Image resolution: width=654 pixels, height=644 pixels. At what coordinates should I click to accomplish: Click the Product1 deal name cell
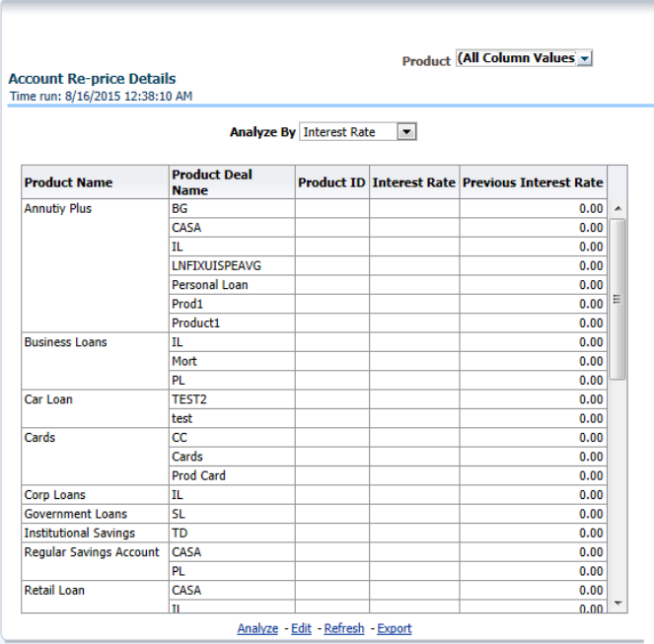[x=232, y=323]
